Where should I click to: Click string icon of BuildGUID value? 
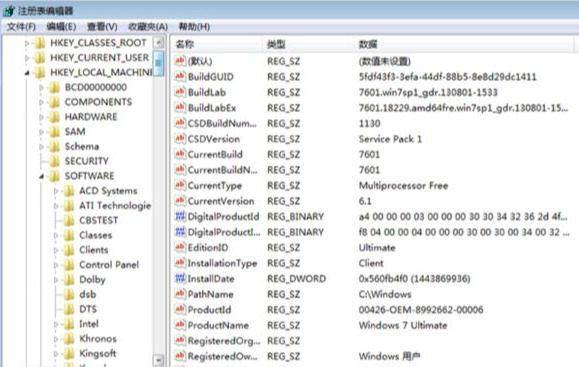point(180,76)
